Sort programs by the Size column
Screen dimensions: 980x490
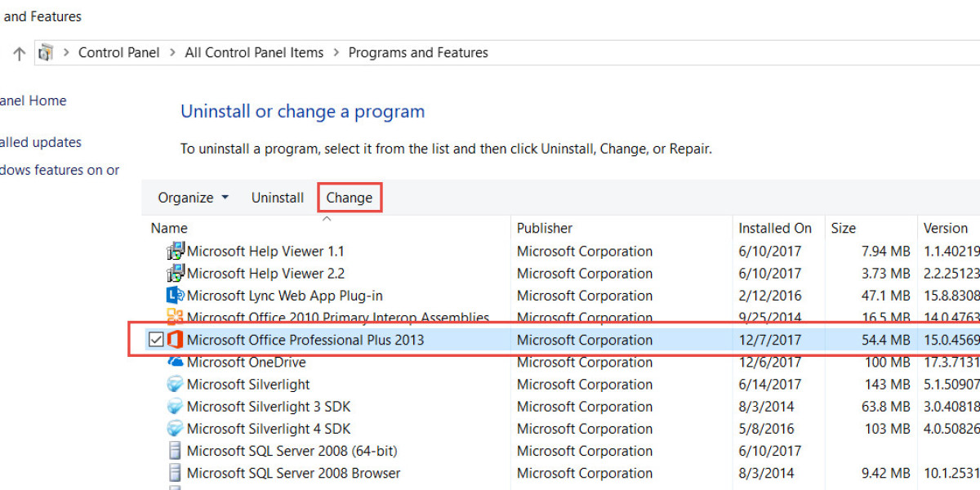click(844, 229)
